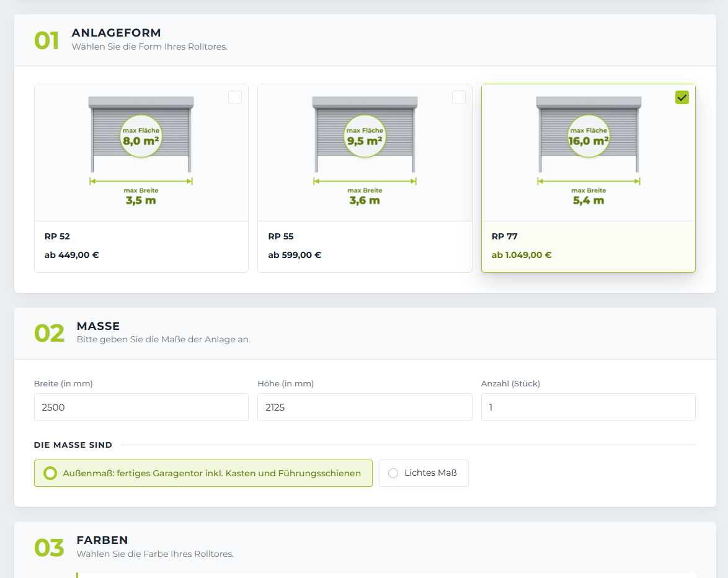Viewport: 728px width, 578px height.
Task: Focus the Höhe (in mm) field
Action: [x=365, y=407]
